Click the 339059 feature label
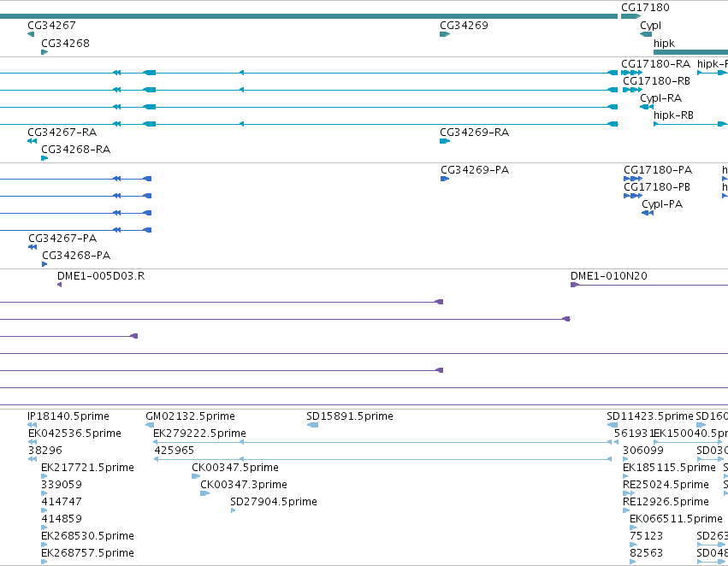Image resolution: width=728 pixels, height=566 pixels. pyautogui.click(x=62, y=485)
